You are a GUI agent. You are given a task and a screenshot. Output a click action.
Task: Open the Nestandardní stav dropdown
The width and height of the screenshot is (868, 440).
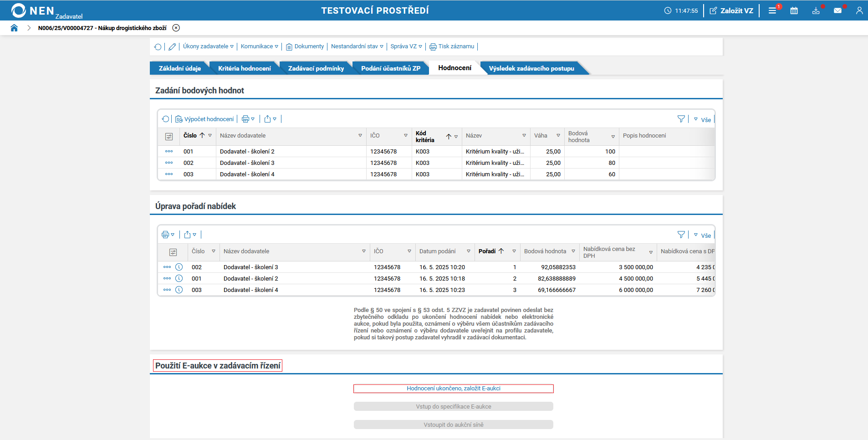[357, 46]
